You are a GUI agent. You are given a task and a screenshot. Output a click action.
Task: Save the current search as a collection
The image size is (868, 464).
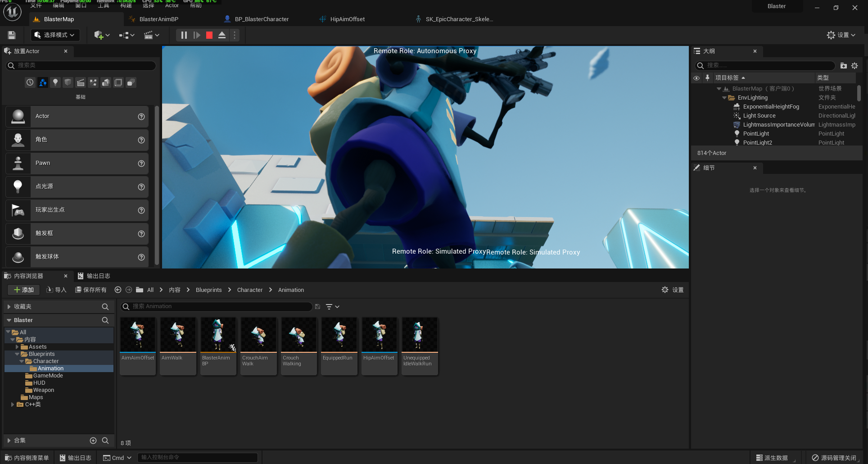pos(317,307)
